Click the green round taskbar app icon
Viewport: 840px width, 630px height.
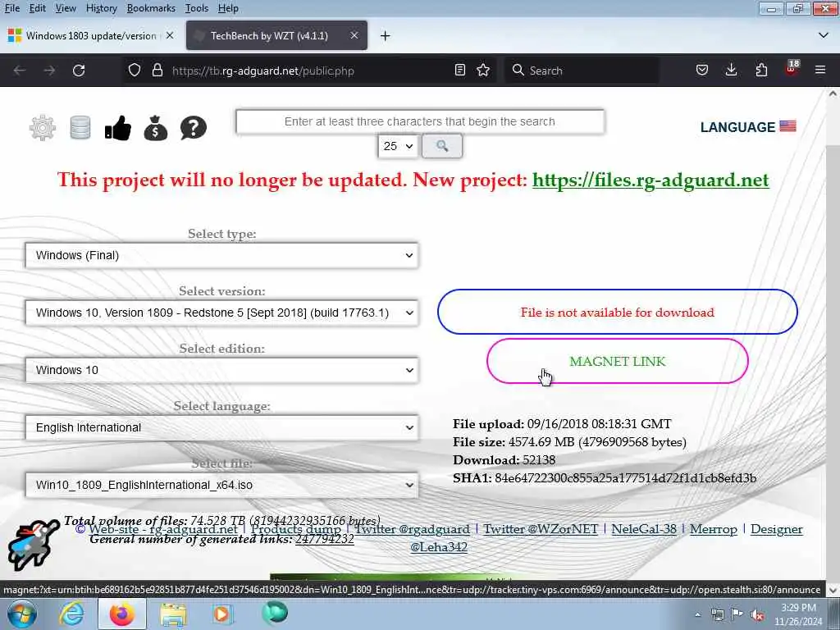pyautogui.click(x=275, y=614)
